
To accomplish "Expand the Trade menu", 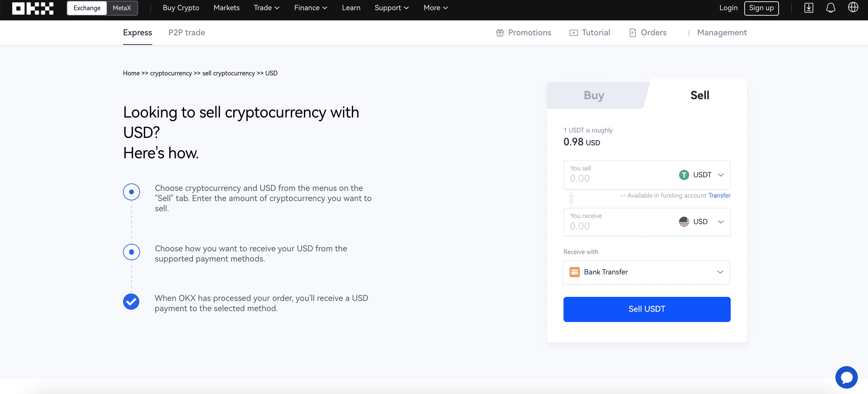I will tap(266, 8).
